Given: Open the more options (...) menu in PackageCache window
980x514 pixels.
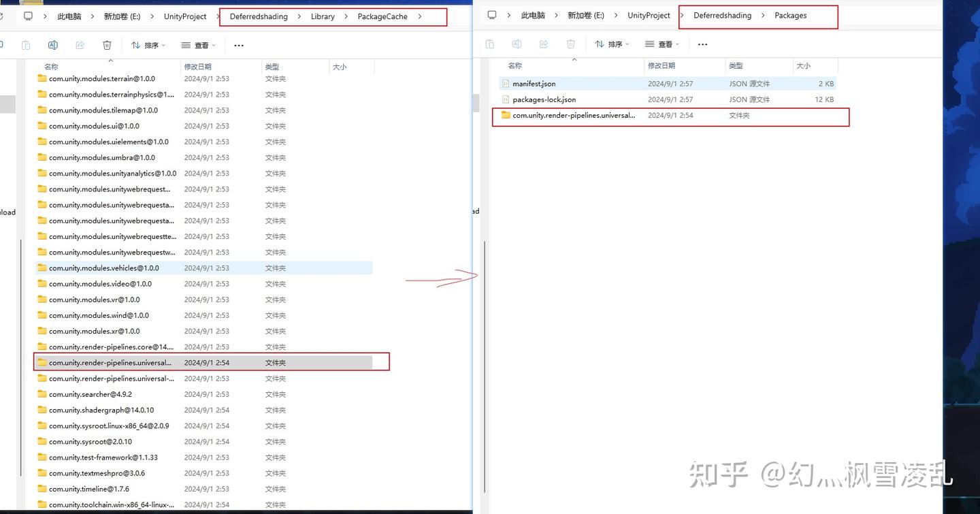Looking at the screenshot, I should point(238,45).
